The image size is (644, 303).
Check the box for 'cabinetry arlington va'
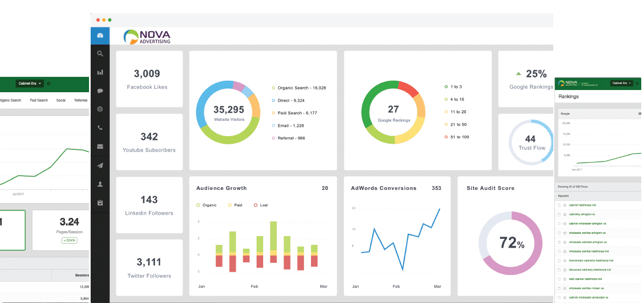point(559,215)
